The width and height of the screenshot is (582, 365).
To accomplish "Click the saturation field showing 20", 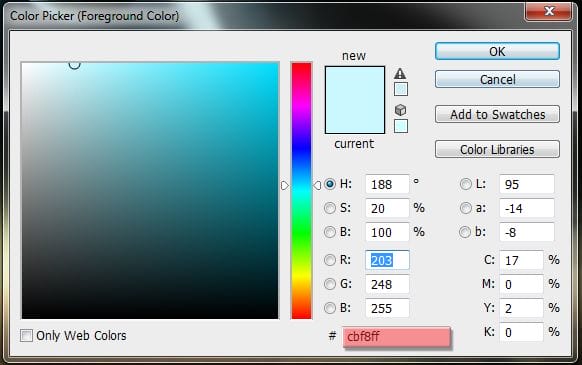I will tap(387, 208).
